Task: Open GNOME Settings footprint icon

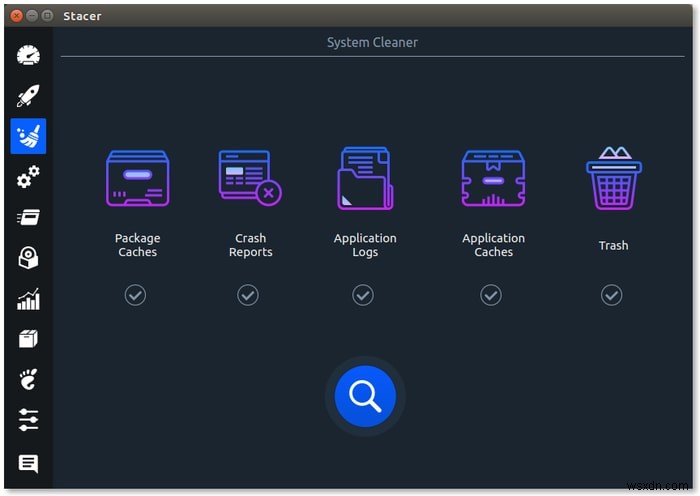Action: click(28, 379)
